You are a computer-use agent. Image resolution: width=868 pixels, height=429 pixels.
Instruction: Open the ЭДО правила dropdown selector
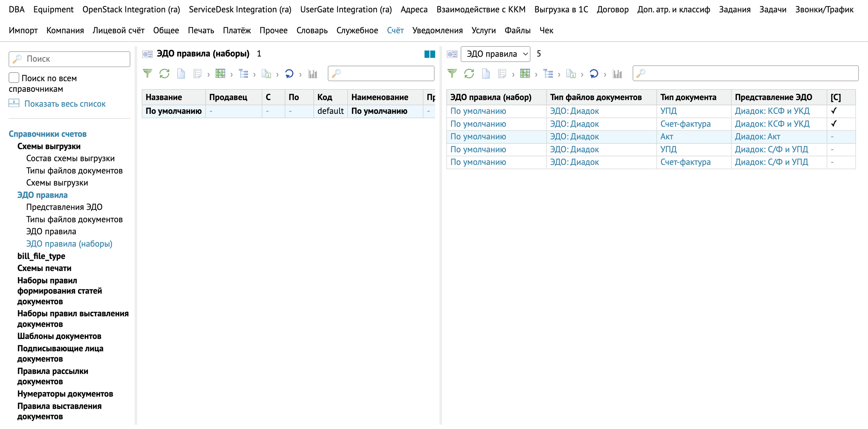(x=495, y=54)
